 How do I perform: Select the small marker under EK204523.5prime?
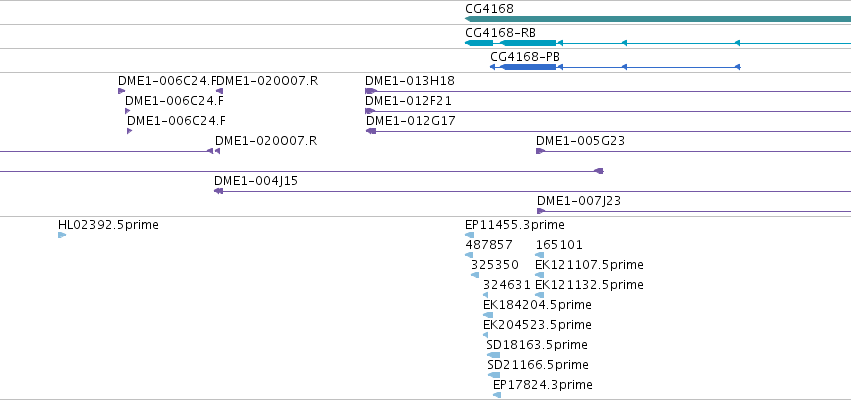click(x=486, y=335)
